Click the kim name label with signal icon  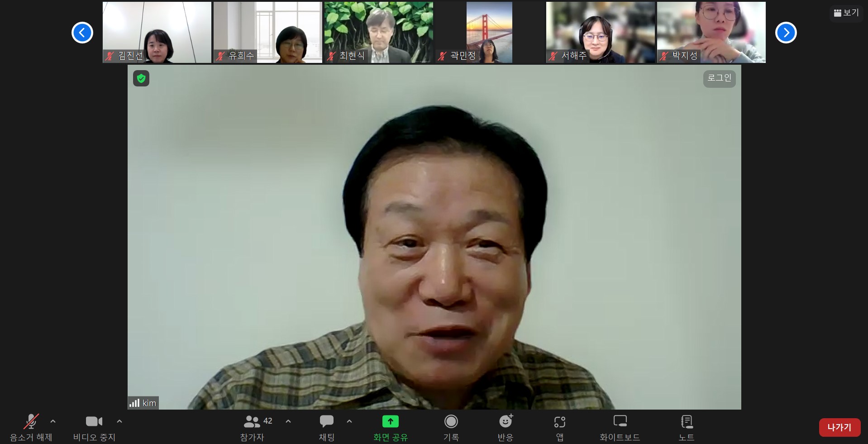coord(143,403)
